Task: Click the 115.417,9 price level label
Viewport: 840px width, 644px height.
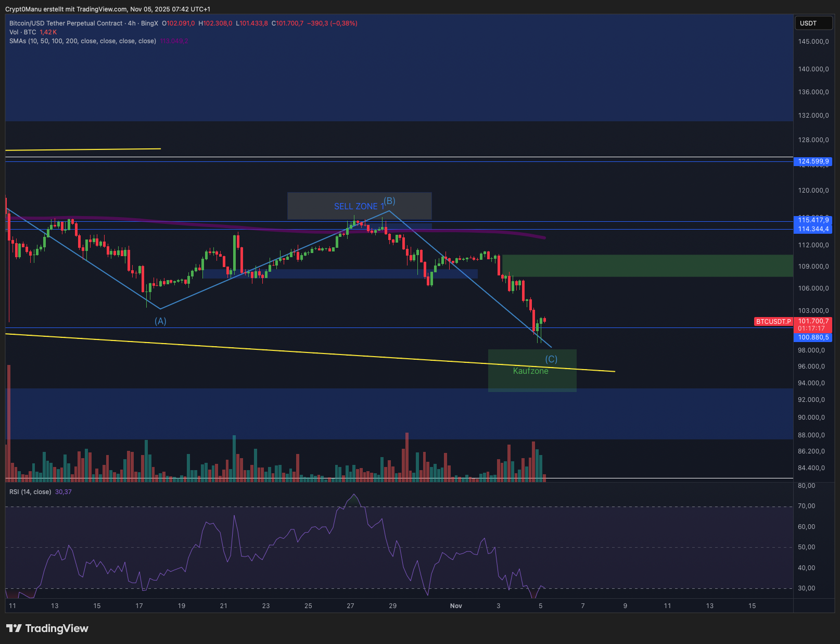Action: tap(813, 220)
